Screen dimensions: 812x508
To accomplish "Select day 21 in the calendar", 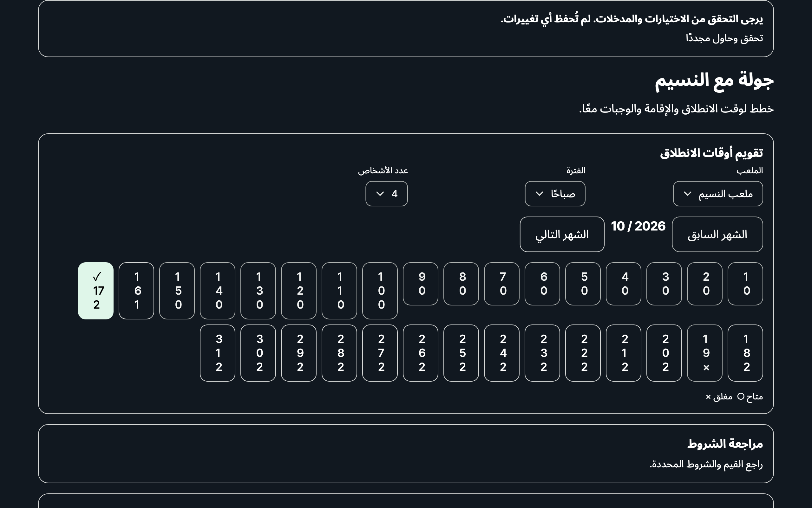I will pos(623,353).
